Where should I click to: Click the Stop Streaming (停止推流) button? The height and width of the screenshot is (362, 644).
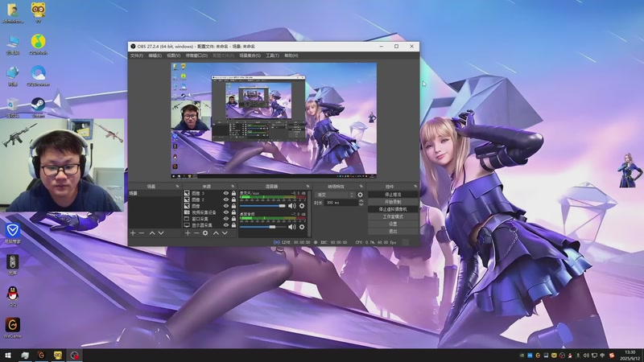tap(393, 195)
